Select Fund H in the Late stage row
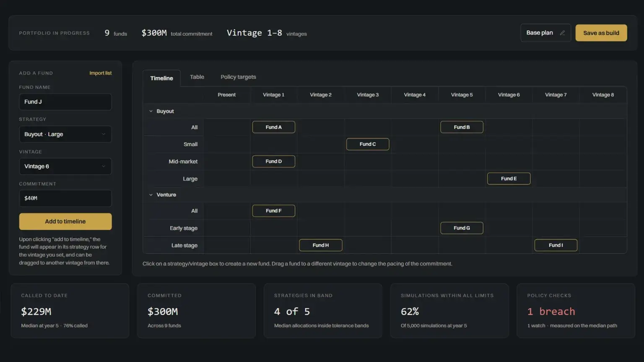Image resolution: width=644 pixels, height=362 pixels. pos(321,245)
